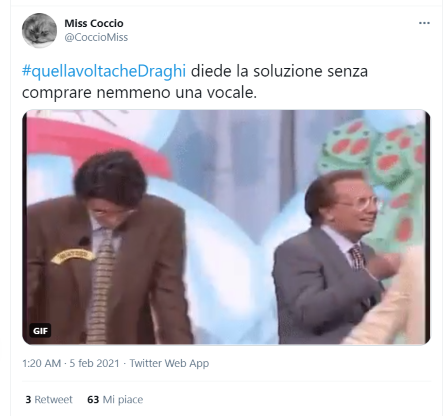The image size is (447, 416).
Task: Open the three-dot more options menu
Action: 424,23
